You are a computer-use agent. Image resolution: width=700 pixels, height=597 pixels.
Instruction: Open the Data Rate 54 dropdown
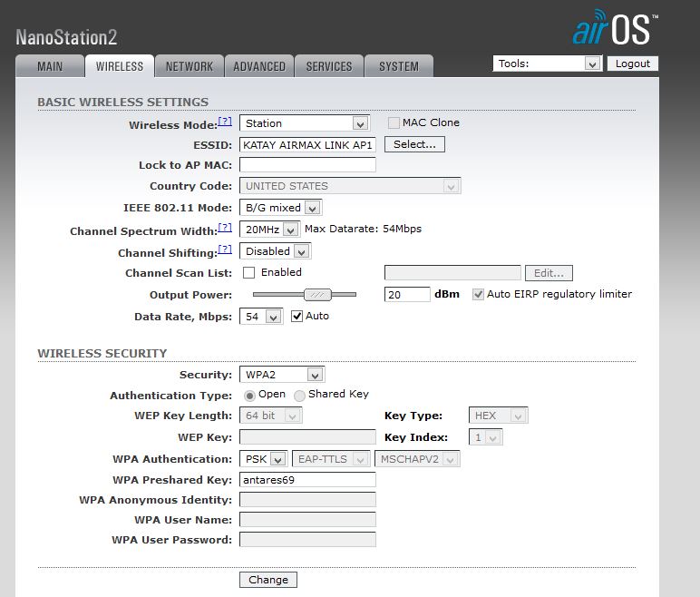261,317
